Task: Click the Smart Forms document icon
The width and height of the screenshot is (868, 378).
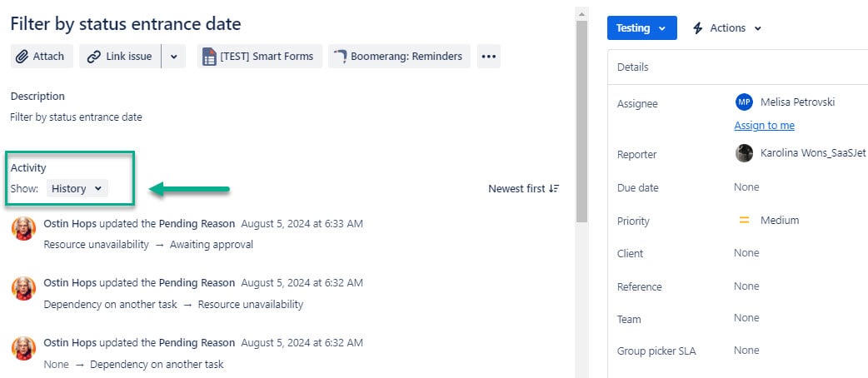Action: click(209, 57)
